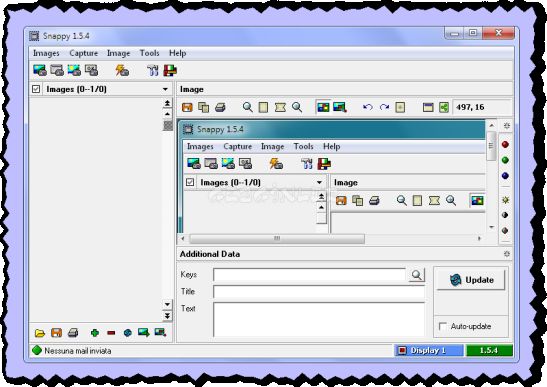Click the green plus add image icon
The image size is (547, 387).
coord(95,333)
